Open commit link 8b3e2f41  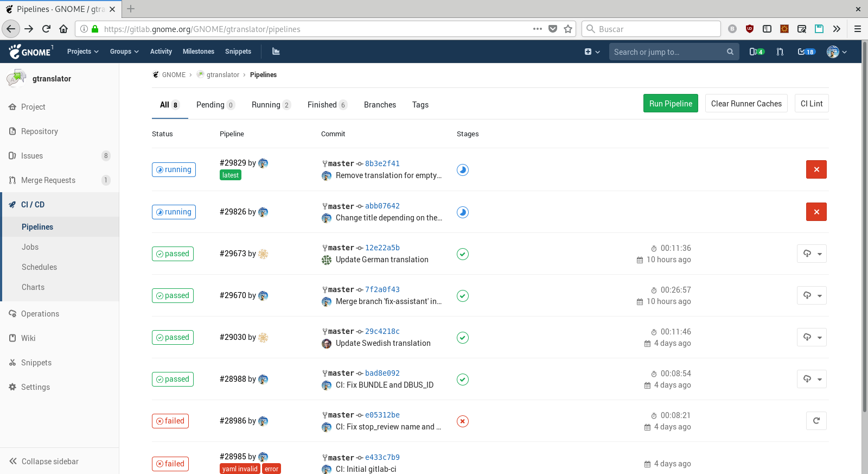[382, 163]
